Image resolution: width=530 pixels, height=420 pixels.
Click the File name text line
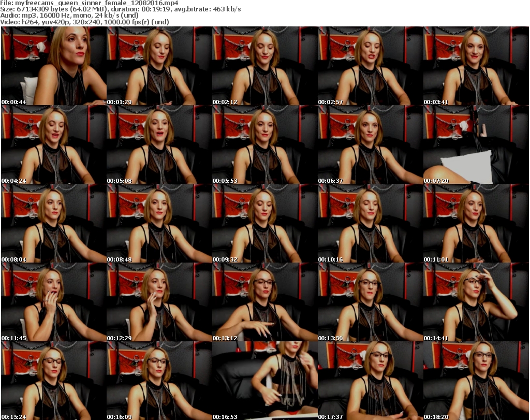point(89,3)
